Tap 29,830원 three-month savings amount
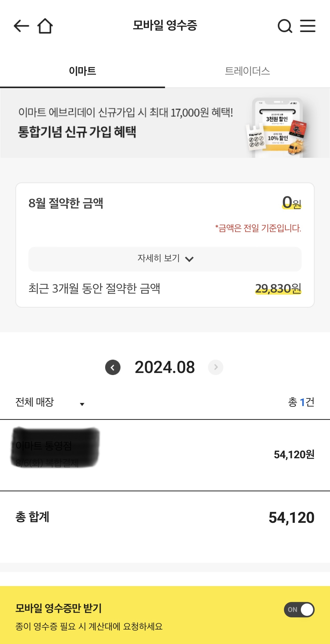The image size is (330, 644). coord(278,289)
